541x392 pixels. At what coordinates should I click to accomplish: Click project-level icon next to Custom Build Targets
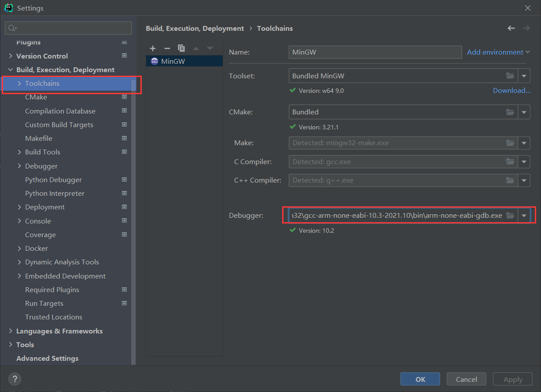[124, 125]
